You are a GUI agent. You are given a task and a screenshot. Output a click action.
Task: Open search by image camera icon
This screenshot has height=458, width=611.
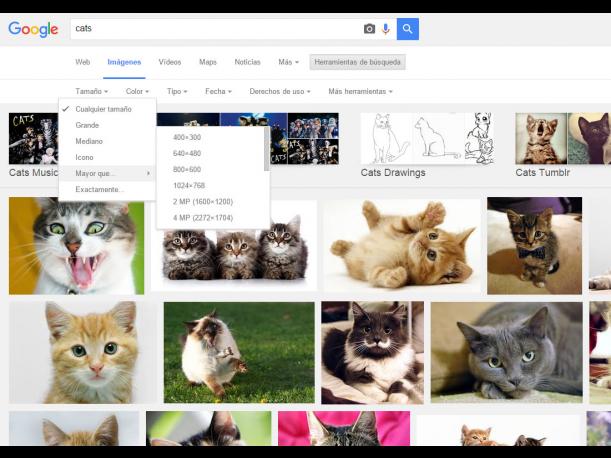(x=369, y=29)
